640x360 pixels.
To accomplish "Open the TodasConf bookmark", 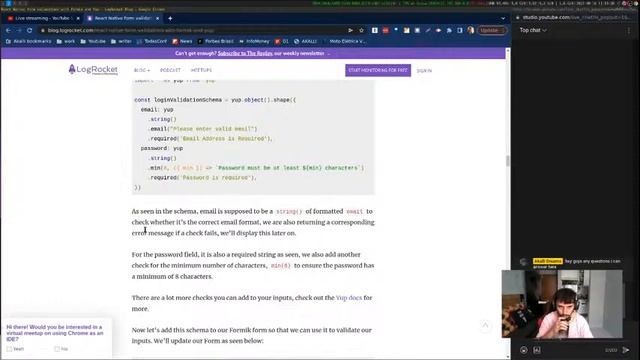I will click(x=152, y=41).
